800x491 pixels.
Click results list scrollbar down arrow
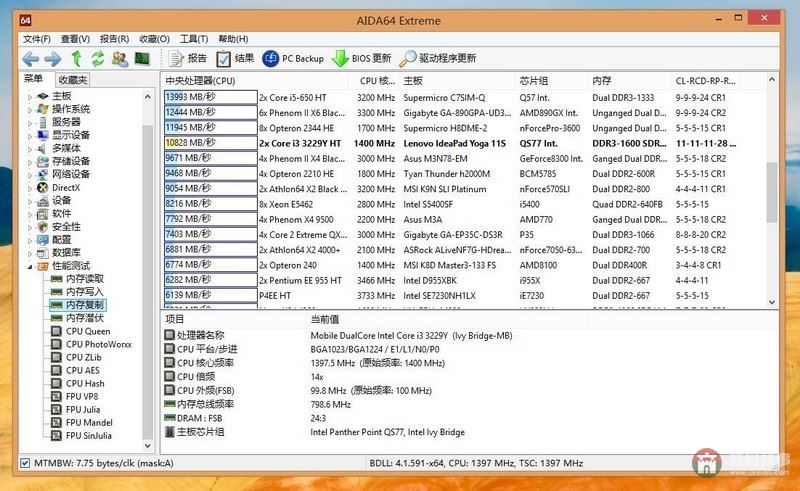pos(772,302)
